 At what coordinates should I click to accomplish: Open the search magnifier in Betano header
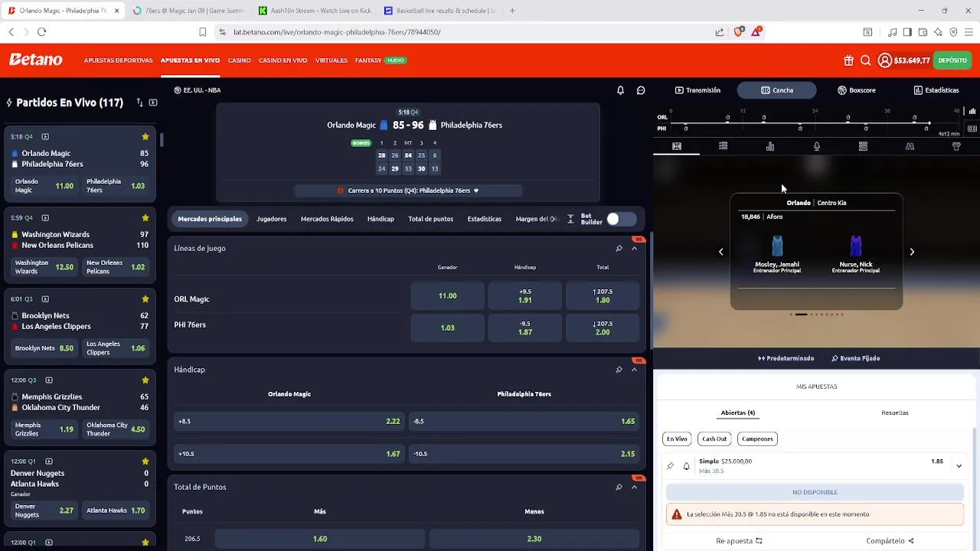pyautogui.click(x=866, y=60)
